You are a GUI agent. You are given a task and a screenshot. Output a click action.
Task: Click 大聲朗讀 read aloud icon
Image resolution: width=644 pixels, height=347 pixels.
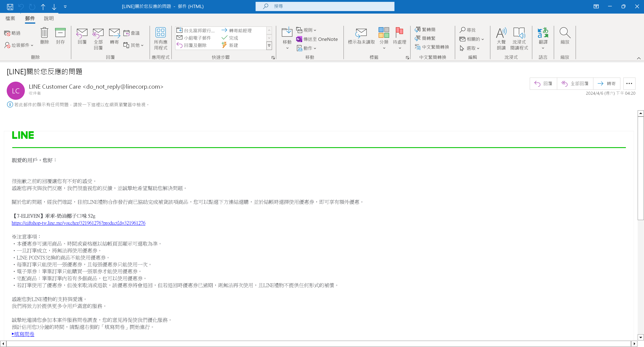click(501, 39)
